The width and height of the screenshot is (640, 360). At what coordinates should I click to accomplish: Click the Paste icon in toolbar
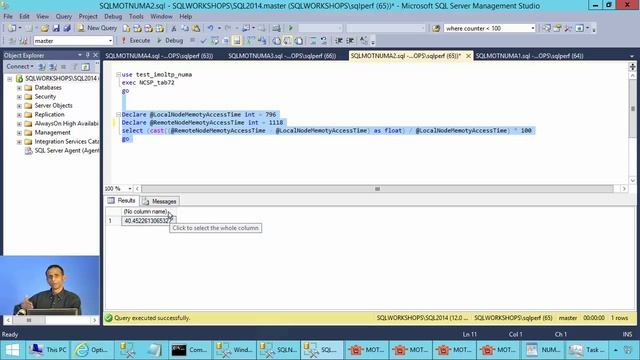(196, 28)
